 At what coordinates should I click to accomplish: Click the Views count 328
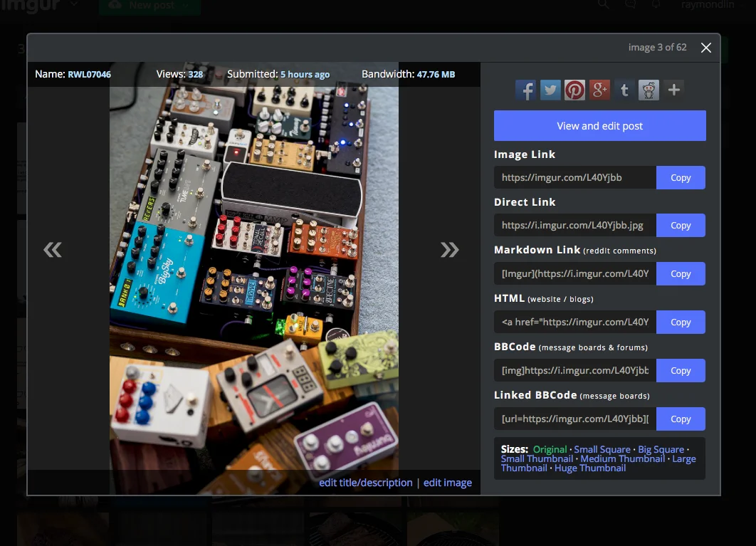195,74
